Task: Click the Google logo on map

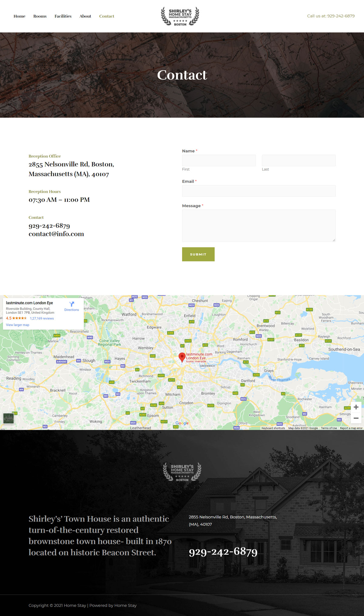Action: 182,423
